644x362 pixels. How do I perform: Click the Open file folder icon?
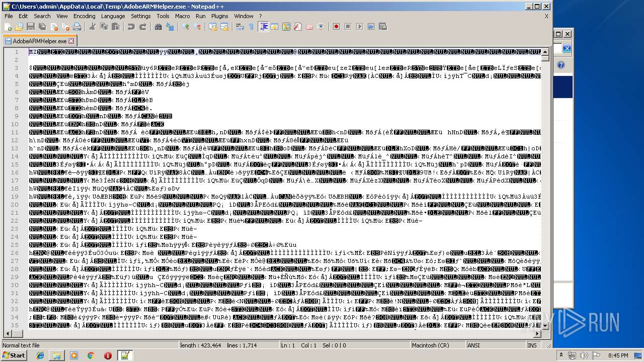click(x=19, y=27)
